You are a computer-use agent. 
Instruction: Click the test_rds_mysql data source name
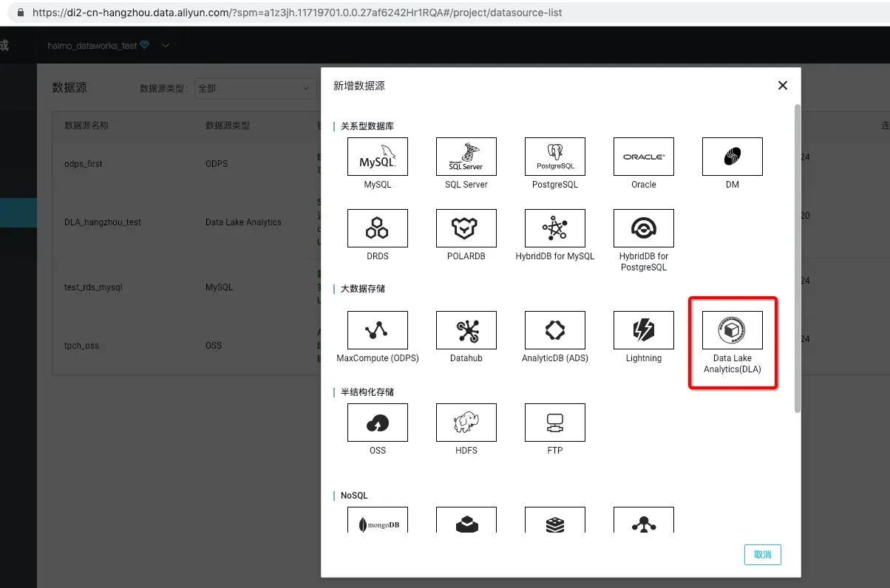coord(93,287)
